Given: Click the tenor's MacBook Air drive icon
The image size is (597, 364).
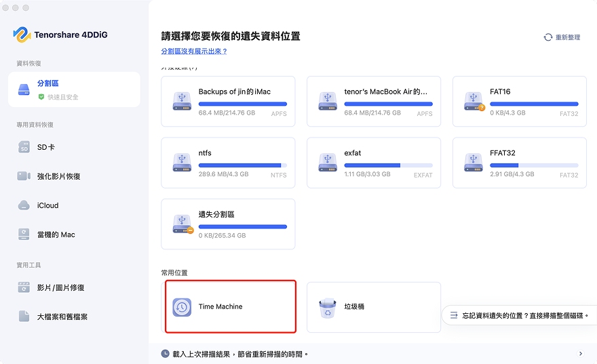Looking at the screenshot, I should (328, 101).
